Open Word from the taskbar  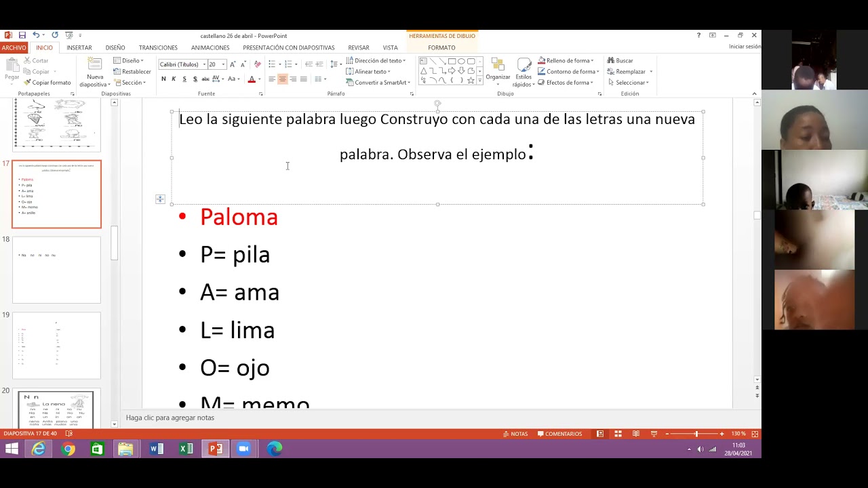point(157,449)
